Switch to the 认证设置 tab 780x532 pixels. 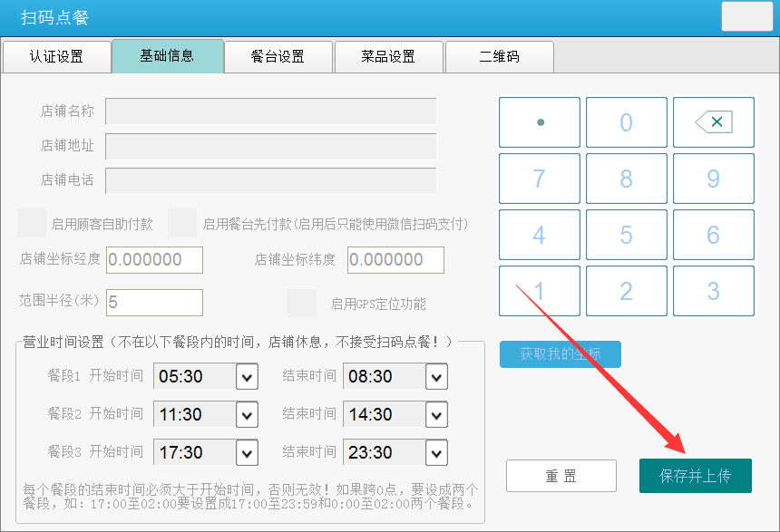(56, 56)
